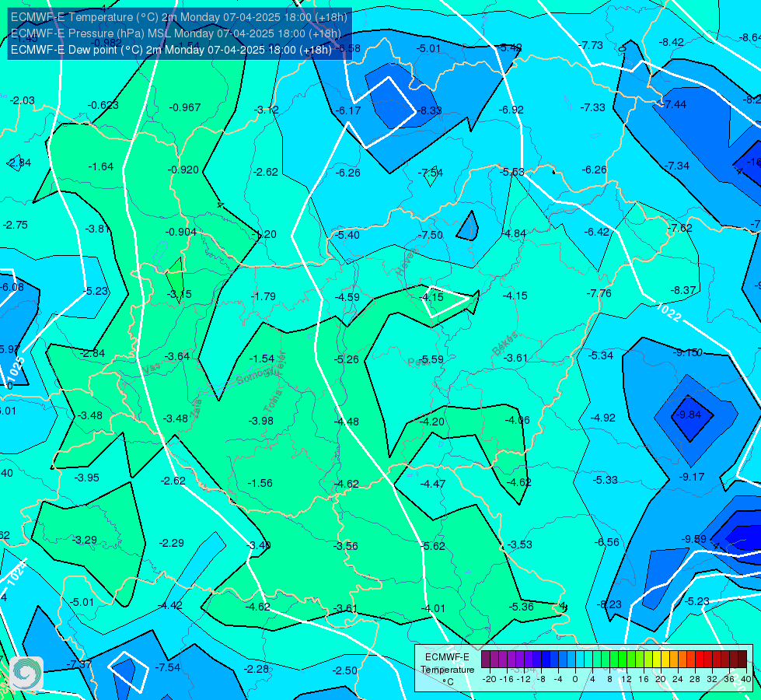Click the dark red swatch at 40 in the legend
The width and height of the screenshot is (761, 700).
click(x=742, y=660)
